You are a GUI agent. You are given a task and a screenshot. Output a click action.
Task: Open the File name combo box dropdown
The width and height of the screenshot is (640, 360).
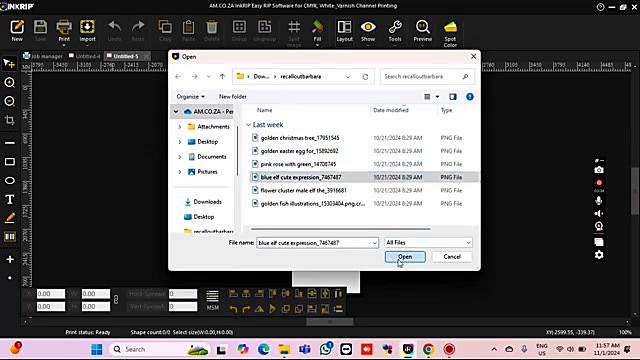pyautogui.click(x=374, y=243)
